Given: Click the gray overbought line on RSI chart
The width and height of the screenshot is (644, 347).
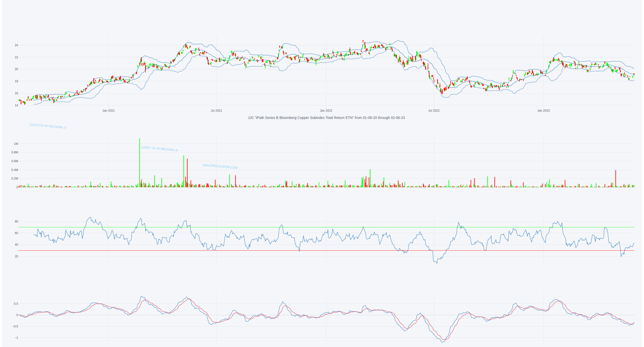Looking at the screenshot, I should coord(326,227).
